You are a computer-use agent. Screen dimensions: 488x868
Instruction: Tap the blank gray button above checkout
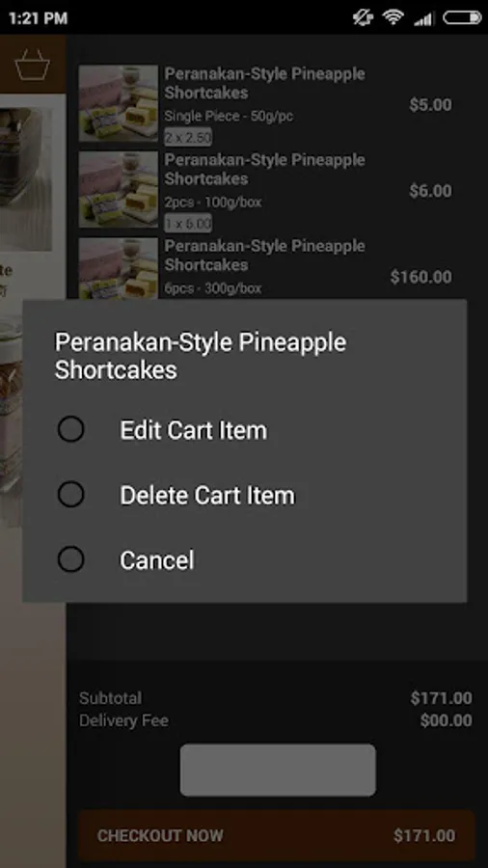(278, 770)
